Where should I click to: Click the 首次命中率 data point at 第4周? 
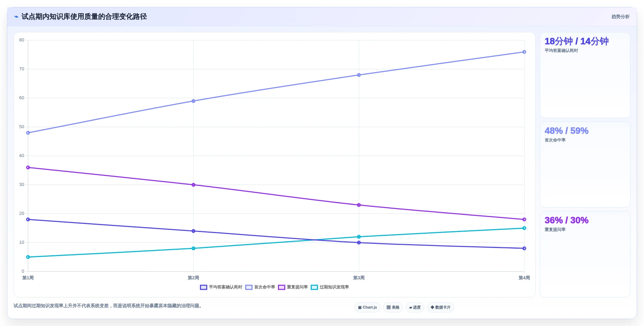pyautogui.click(x=524, y=52)
